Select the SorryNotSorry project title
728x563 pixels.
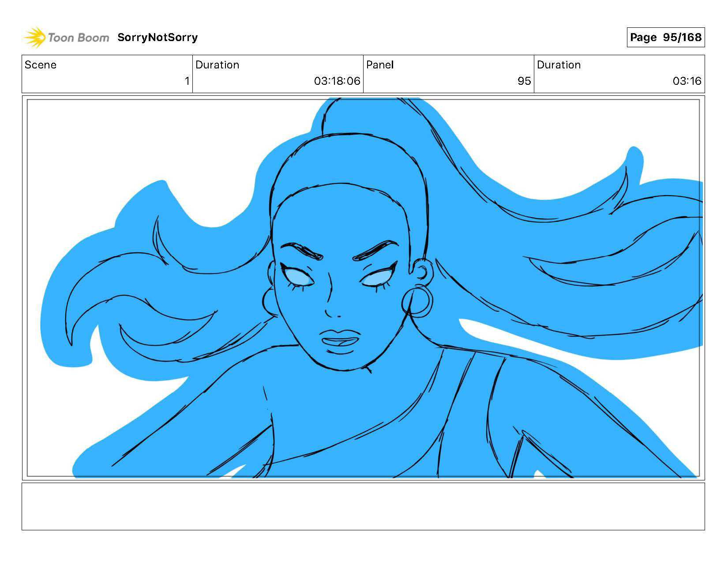(158, 38)
